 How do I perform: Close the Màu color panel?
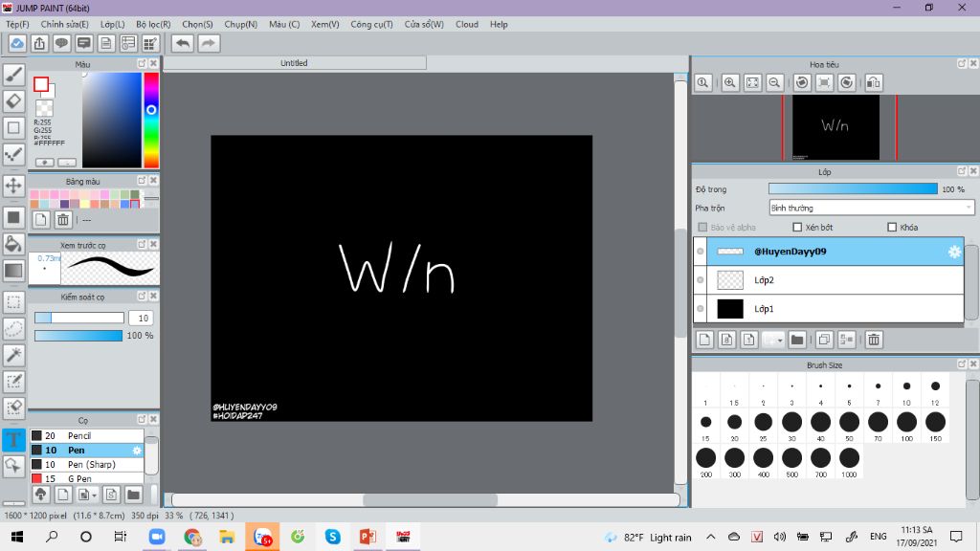click(153, 64)
